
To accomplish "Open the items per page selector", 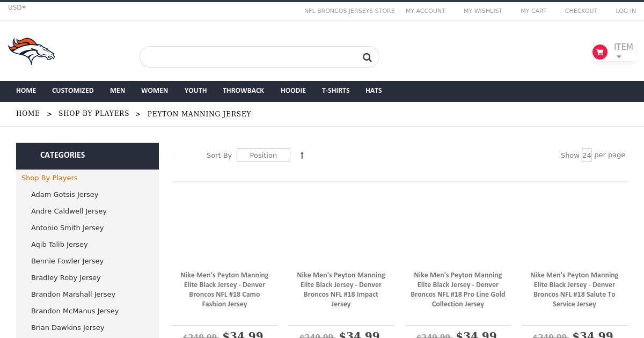I will 587,156.
